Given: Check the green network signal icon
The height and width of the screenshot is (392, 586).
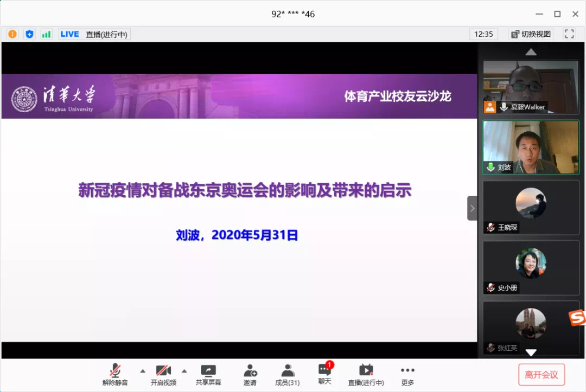Looking at the screenshot, I should click(46, 34).
